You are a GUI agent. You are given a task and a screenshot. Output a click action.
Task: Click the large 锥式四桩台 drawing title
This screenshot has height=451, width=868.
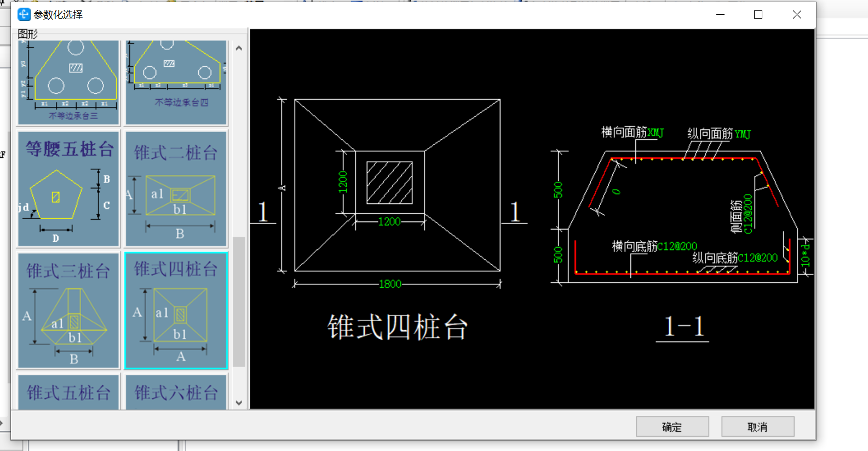click(398, 327)
